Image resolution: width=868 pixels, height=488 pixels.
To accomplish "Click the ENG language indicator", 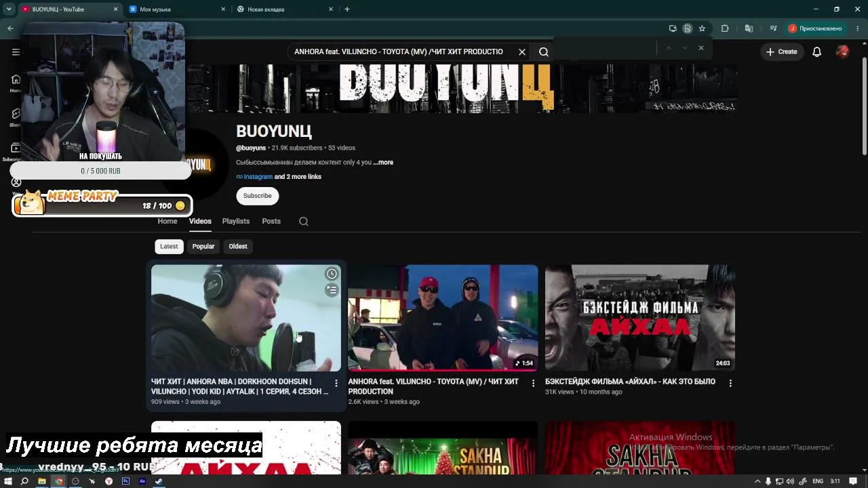I will coord(818,481).
